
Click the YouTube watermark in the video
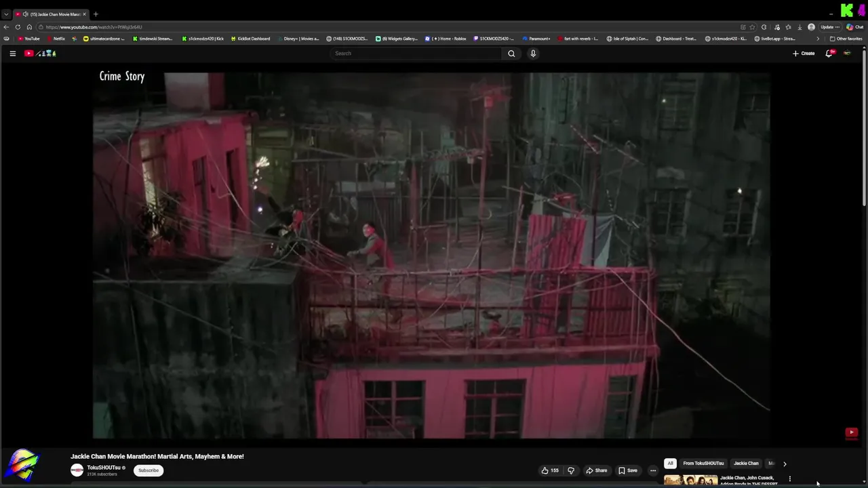pos(852,432)
